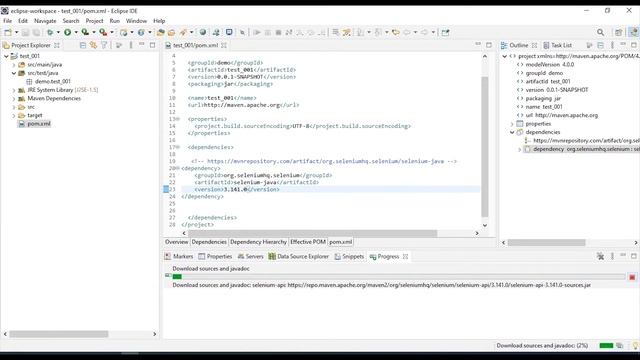Click the Last Edit Location icon

click(x=396, y=32)
